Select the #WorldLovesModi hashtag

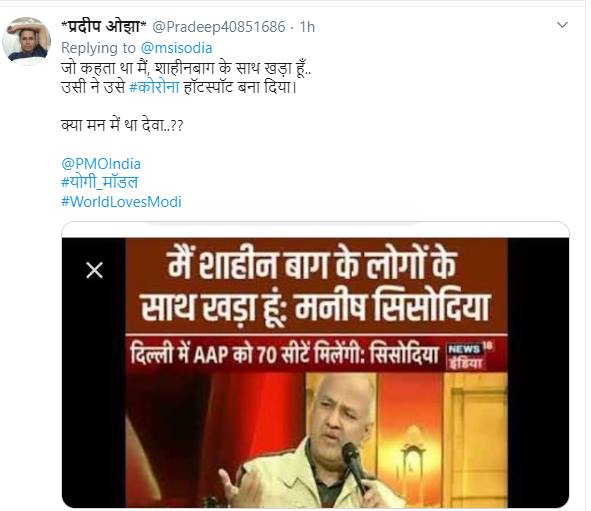pyautogui.click(x=121, y=202)
